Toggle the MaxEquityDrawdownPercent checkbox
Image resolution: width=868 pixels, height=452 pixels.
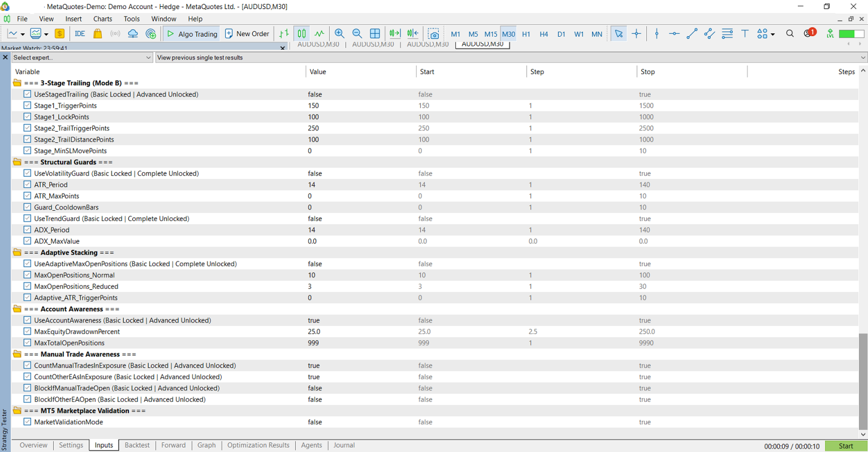(27, 332)
